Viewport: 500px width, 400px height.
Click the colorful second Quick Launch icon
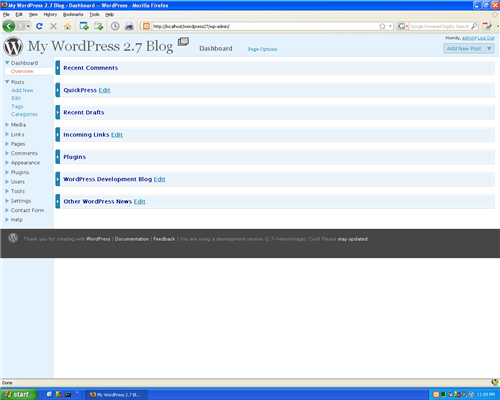click(x=59, y=394)
